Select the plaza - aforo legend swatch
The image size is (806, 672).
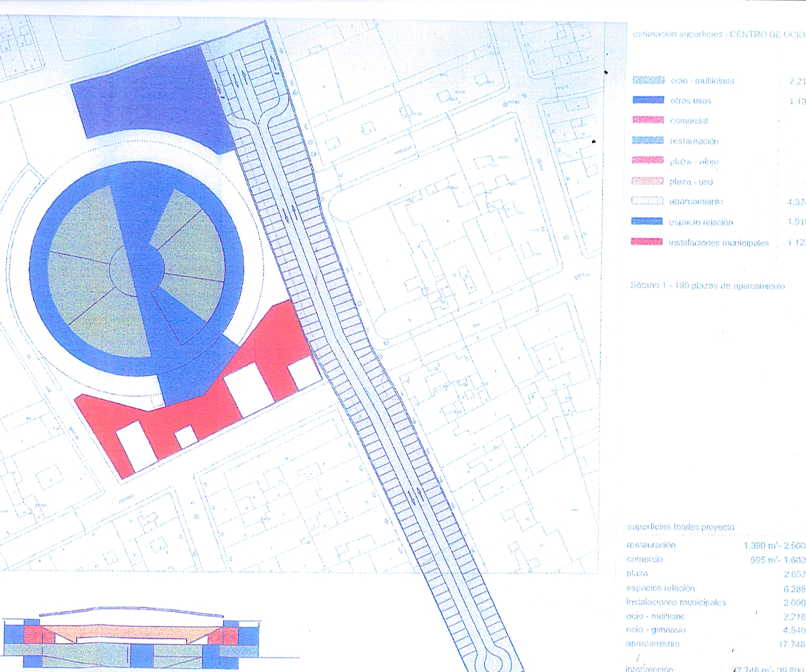point(648,161)
